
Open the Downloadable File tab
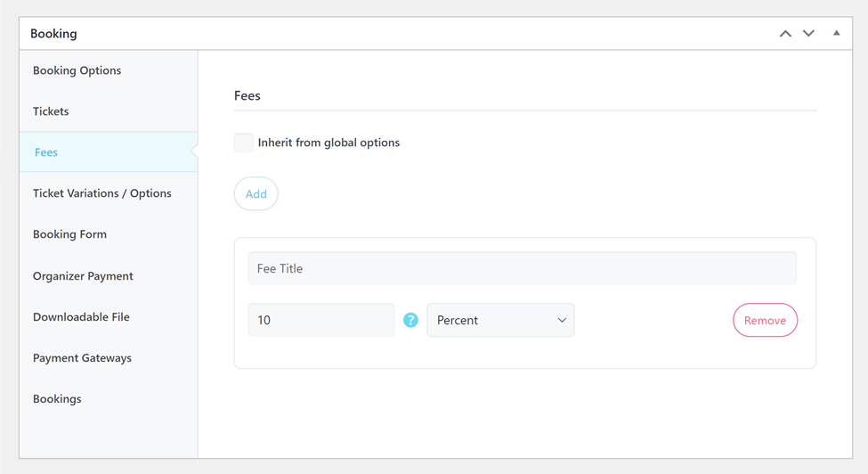pos(81,317)
